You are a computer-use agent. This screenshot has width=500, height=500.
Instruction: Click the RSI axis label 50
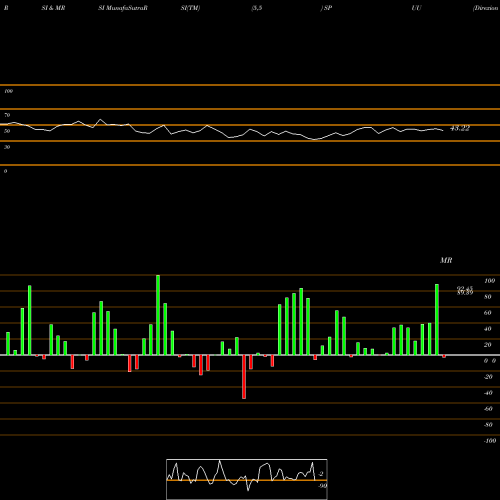[x=7, y=131]
